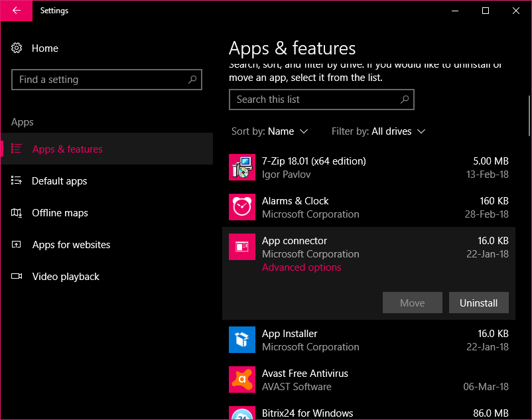Click the 86.0 MB size of Bitrix24
Image resolution: width=532 pixels, height=420 pixels.
pyautogui.click(x=491, y=413)
